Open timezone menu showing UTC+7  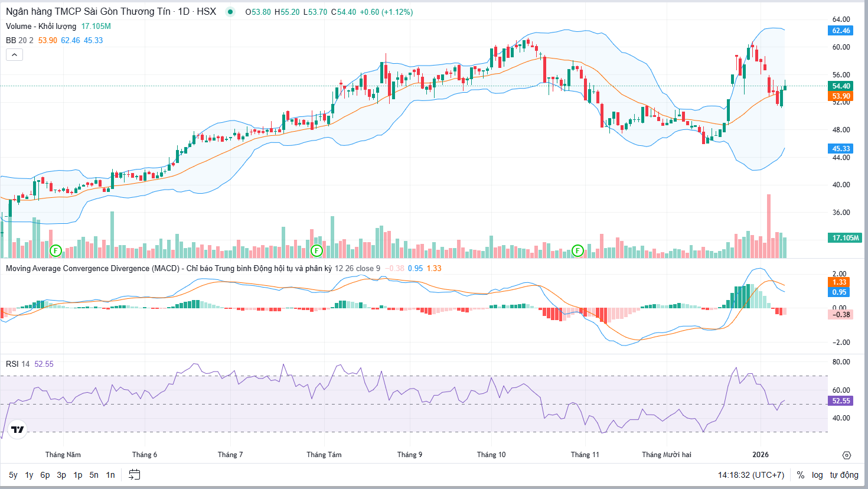[751, 475]
